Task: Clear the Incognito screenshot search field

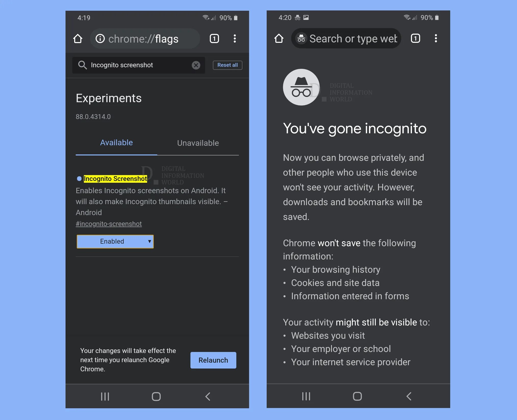Action: tap(196, 65)
